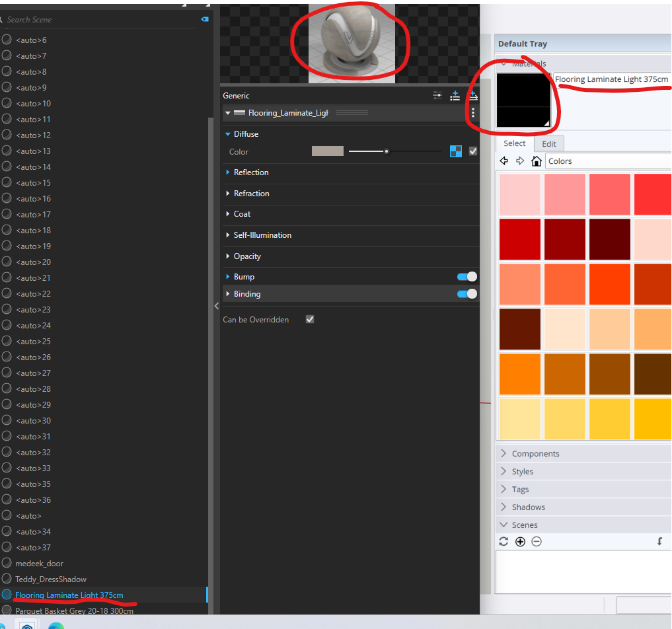Viewport: 672px width, 629px height.
Task: Select the <auto>10 material
Action: (x=34, y=103)
